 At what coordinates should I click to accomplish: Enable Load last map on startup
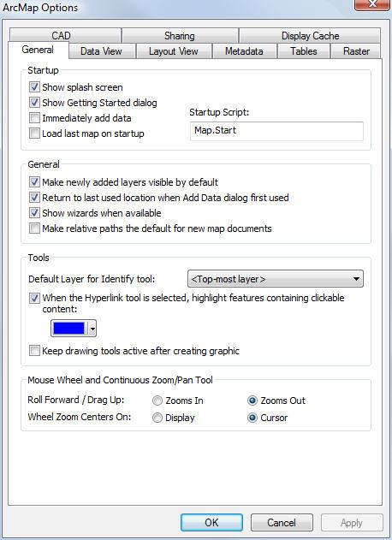34,134
